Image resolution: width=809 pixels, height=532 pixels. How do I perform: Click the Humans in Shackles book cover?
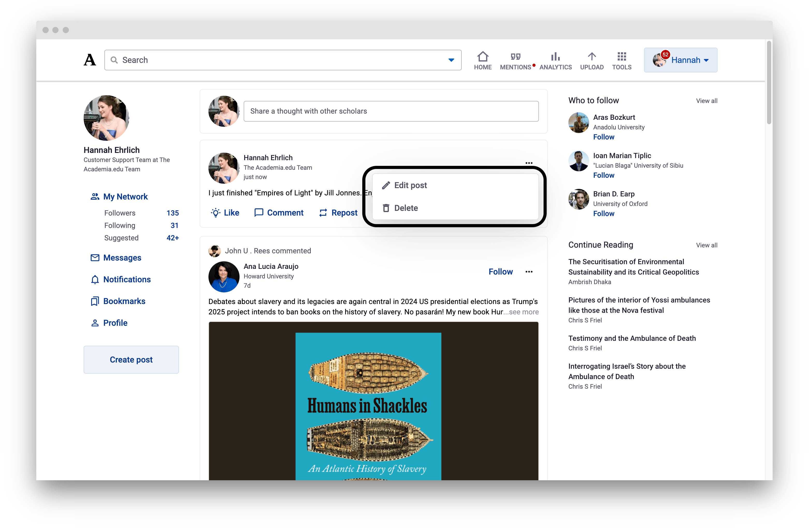368,406
